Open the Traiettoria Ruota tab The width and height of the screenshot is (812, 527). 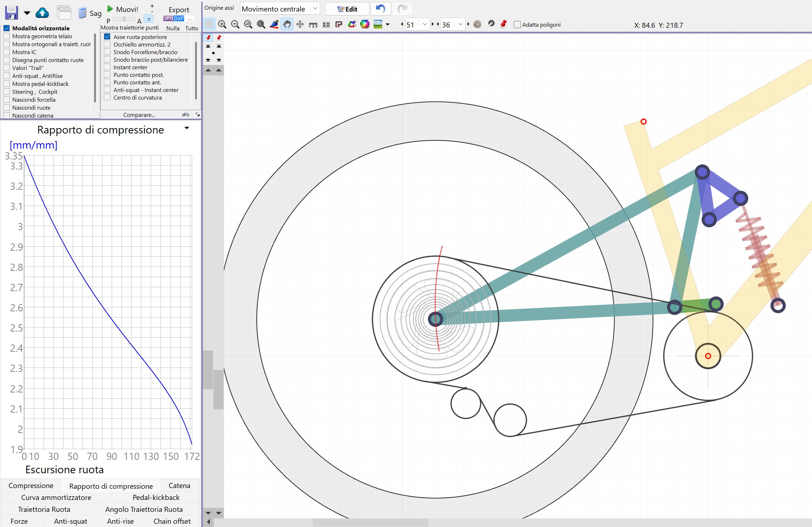point(44,509)
